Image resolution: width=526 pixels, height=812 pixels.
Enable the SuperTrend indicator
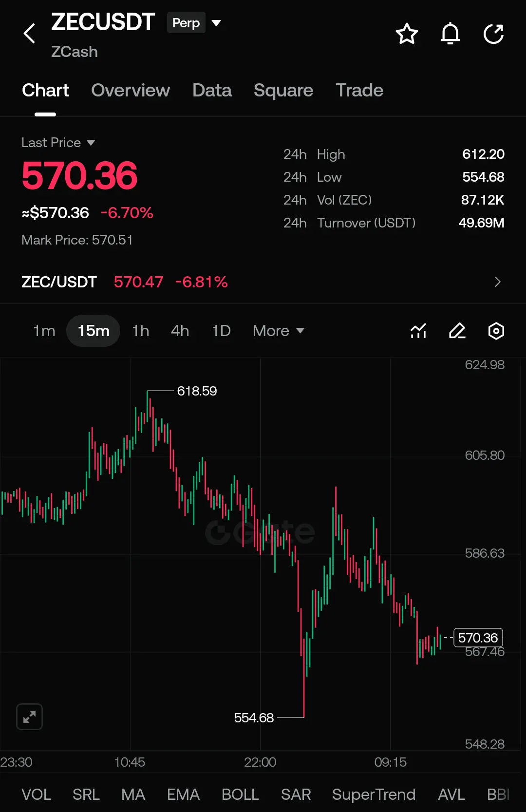[374, 794]
